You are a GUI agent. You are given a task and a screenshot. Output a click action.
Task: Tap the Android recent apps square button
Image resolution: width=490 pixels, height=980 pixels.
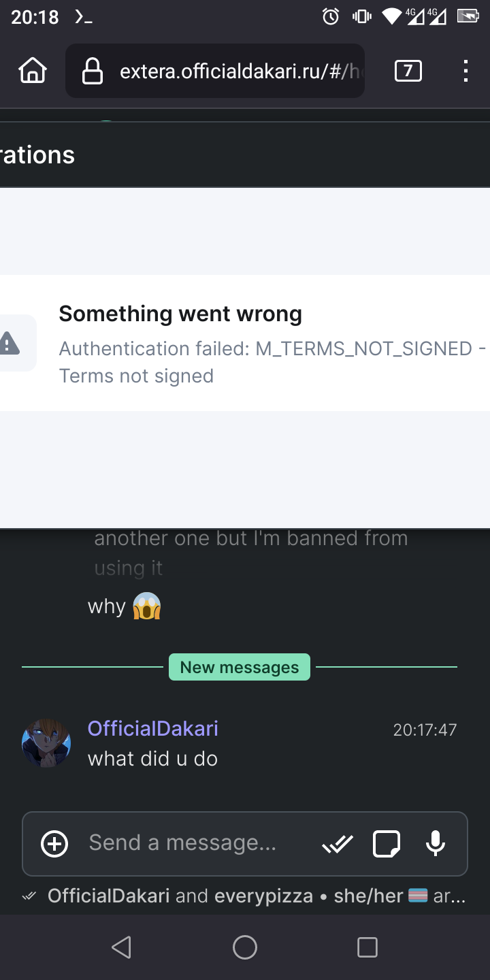pyautogui.click(x=367, y=947)
